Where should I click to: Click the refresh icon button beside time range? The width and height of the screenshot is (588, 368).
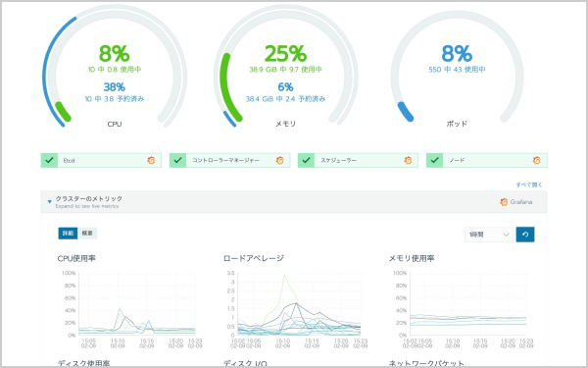(525, 235)
